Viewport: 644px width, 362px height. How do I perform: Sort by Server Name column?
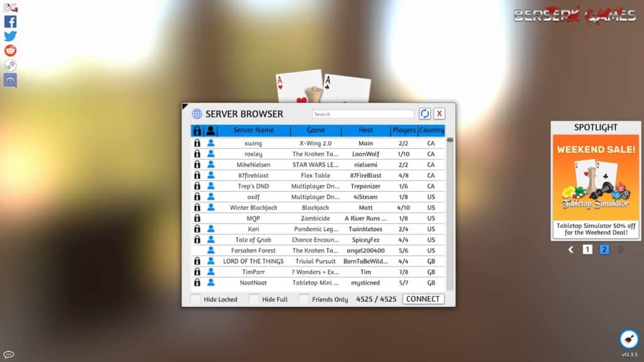253,131
